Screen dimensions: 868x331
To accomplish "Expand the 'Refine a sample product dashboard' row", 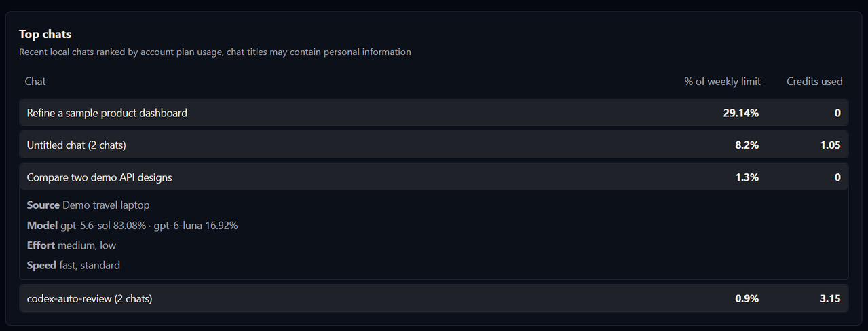I will coord(434,113).
